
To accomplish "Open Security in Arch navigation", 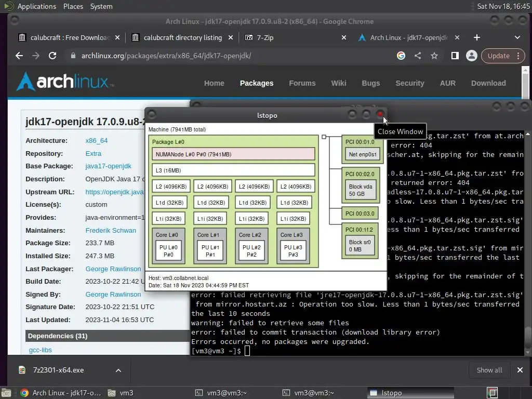I will pos(409,83).
